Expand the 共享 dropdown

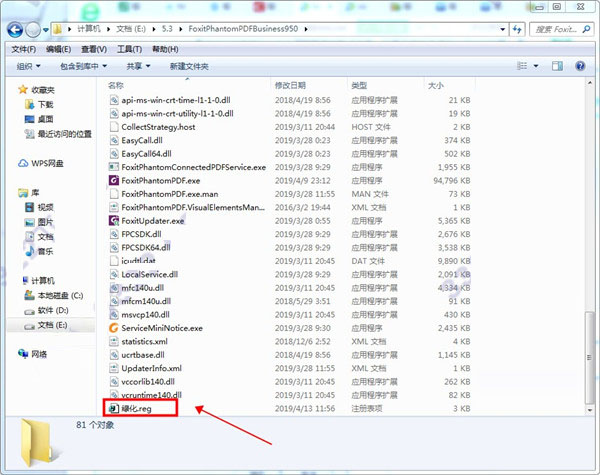click(138, 66)
